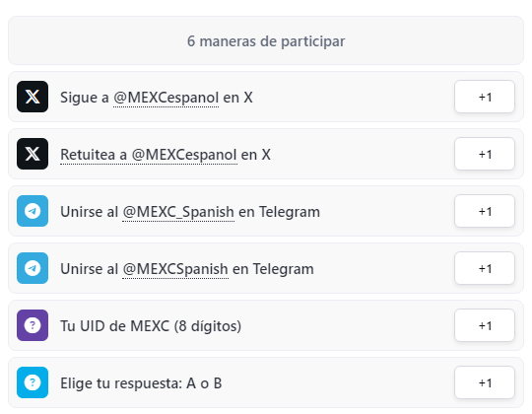Open the @MEXC_Spanish Telegram link
The height and width of the screenshot is (414, 532).
click(178, 212)
